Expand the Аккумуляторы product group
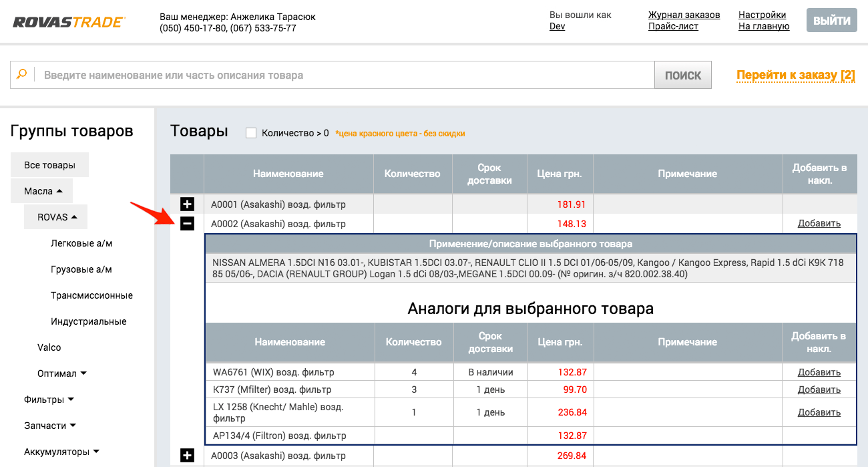868x467 pixels. tap(61, 452)
